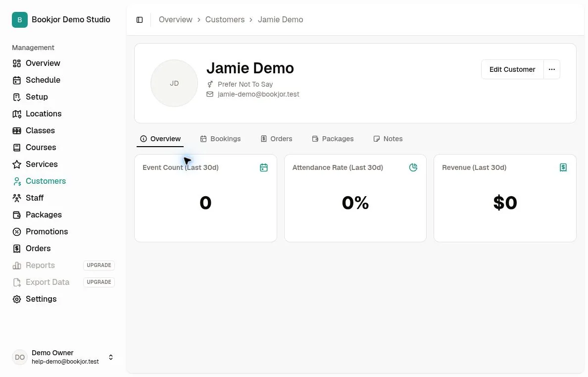
Task: Toggle the sidebar panel icon
Action: coord(140,20)
